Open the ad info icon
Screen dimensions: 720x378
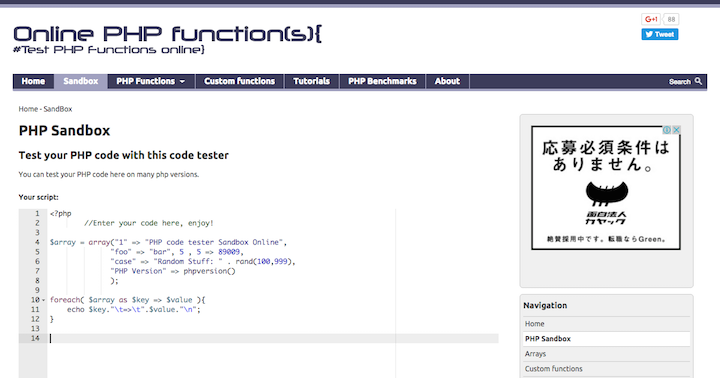click(667, 130)
